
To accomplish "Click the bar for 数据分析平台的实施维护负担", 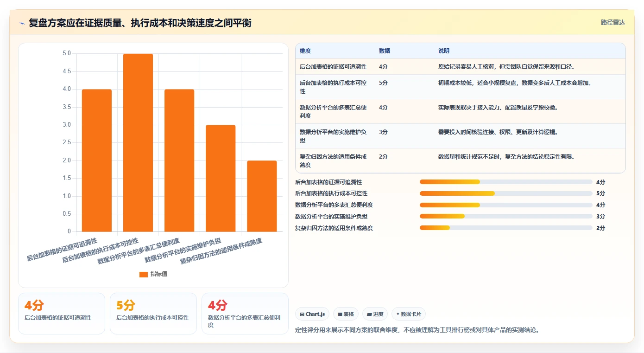I will click(221, 178).
